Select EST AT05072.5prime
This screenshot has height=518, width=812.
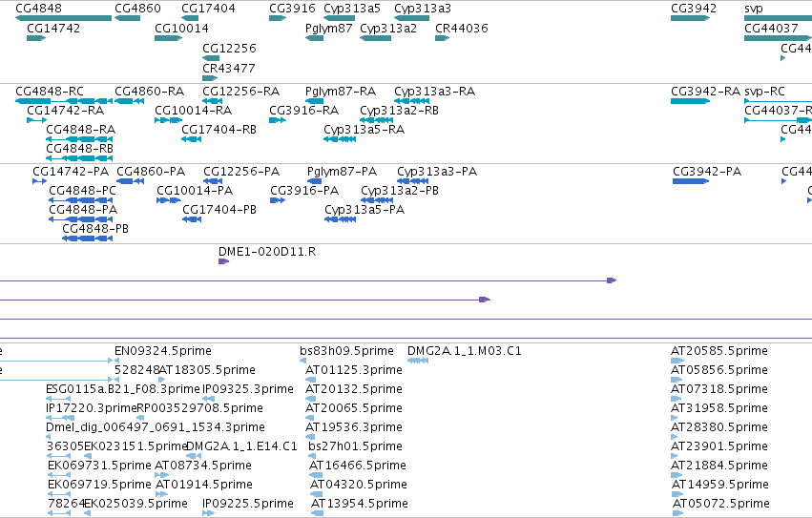click(677, 513)
